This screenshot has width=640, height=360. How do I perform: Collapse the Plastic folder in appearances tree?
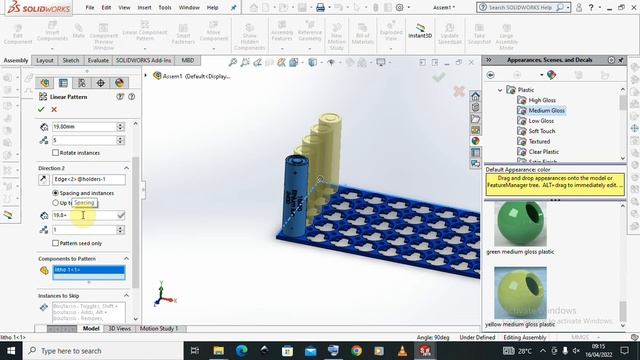click(500, 90)
